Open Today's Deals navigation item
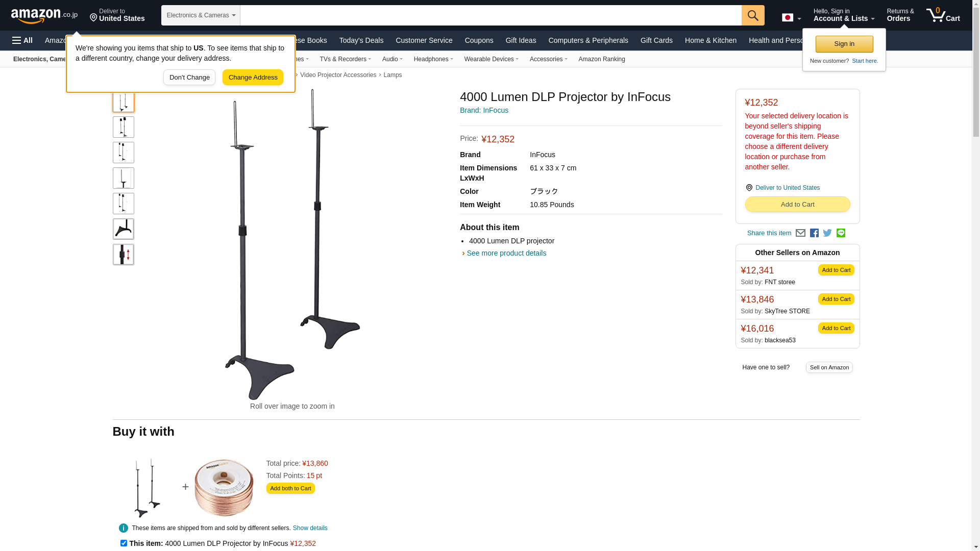Viewport: 980px width, 551px height. pos(361,40)
